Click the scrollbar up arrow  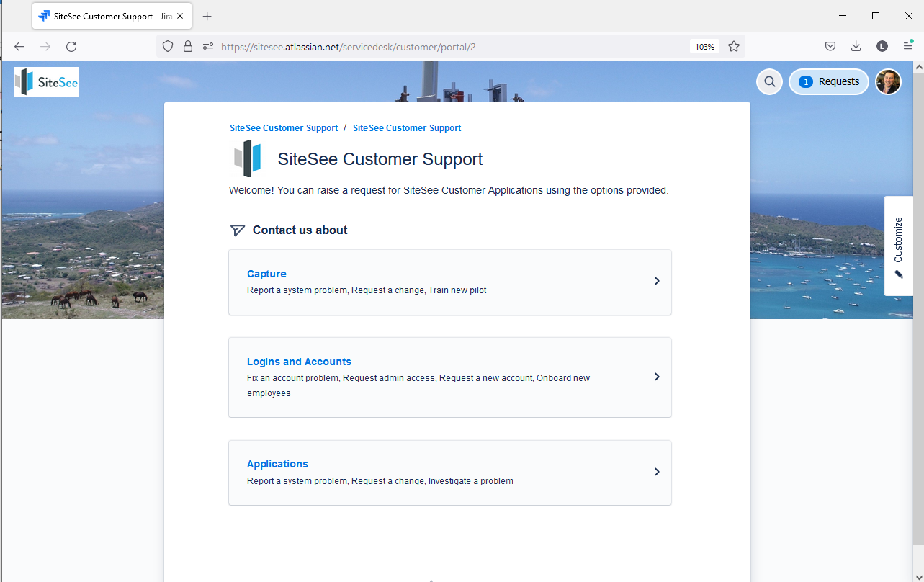coord(918,67)
